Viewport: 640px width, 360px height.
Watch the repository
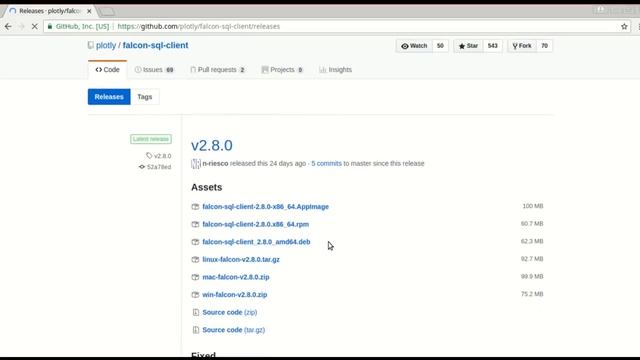click(x=414, y=46)
